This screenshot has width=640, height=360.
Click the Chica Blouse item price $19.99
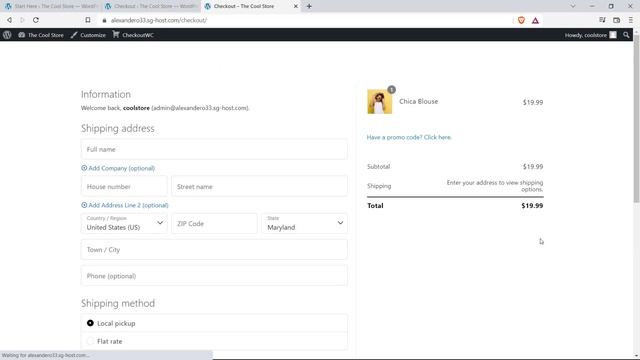(533, 102)
